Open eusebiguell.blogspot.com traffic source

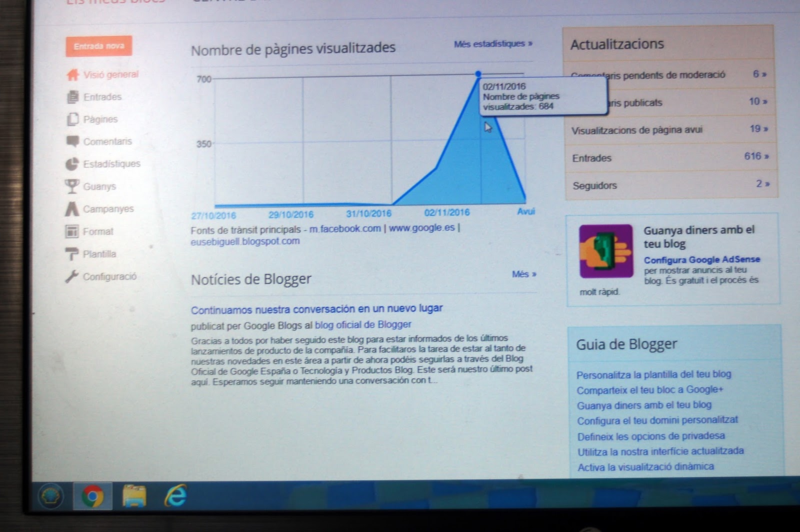click(x=245, y=241)
